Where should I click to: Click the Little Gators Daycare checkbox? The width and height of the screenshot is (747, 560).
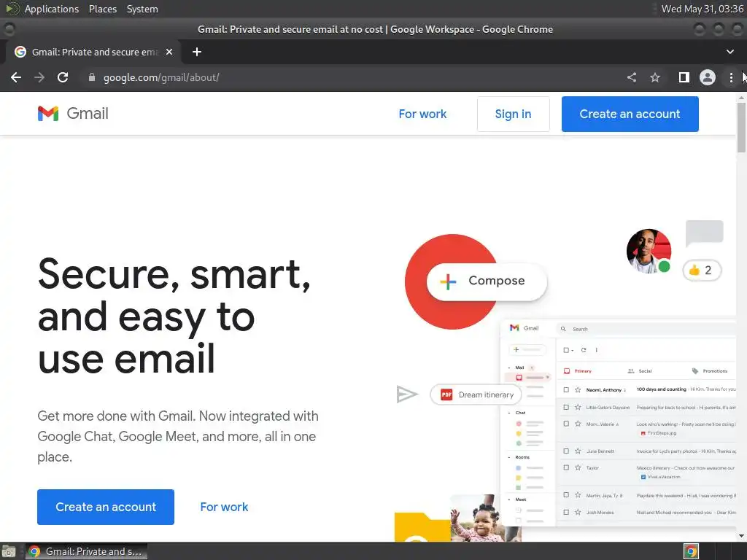(566, 407)
